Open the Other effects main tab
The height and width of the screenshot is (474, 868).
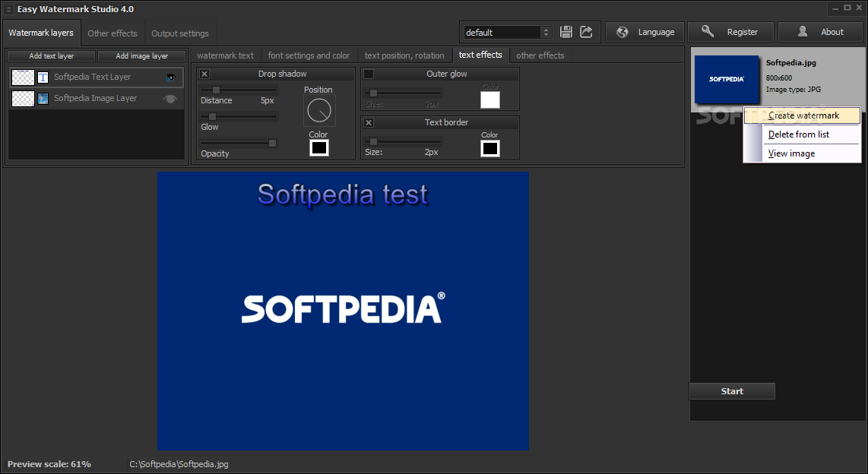(112, 33)
